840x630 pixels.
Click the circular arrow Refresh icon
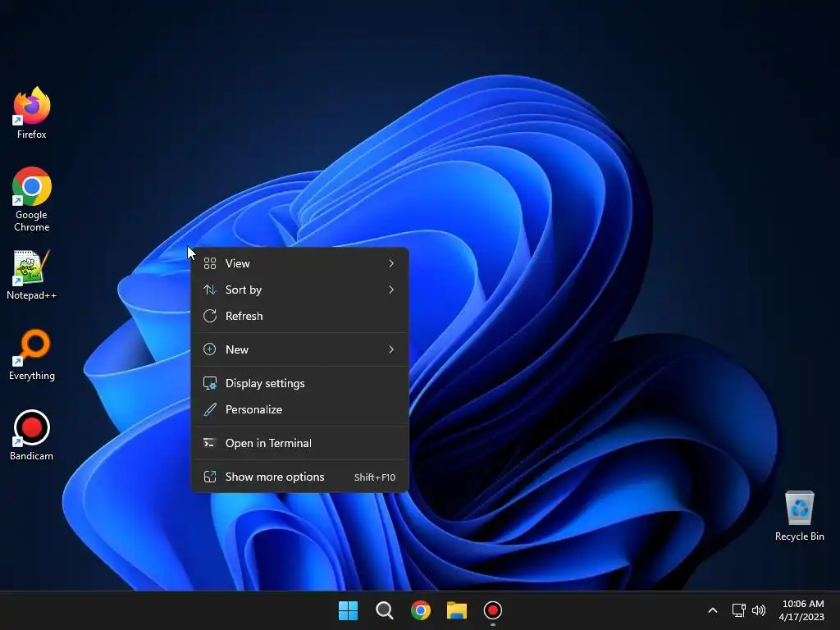point(210,316)
